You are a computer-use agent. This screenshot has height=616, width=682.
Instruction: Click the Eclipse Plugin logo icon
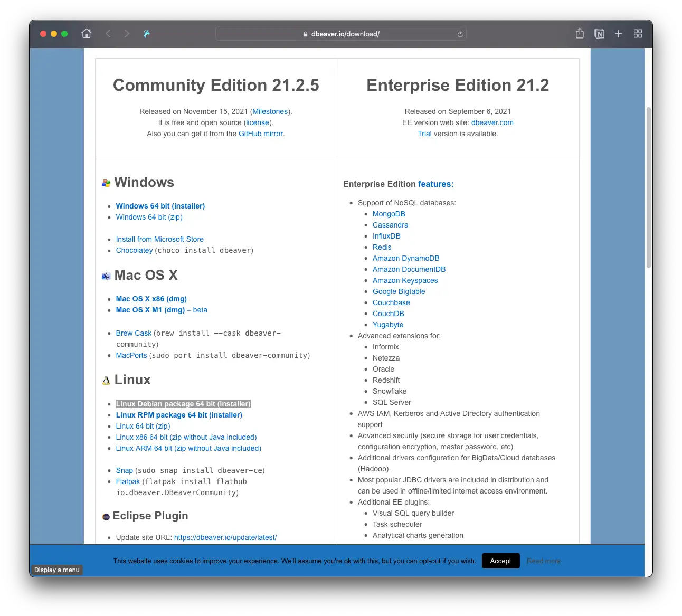[x=106, y=517]
